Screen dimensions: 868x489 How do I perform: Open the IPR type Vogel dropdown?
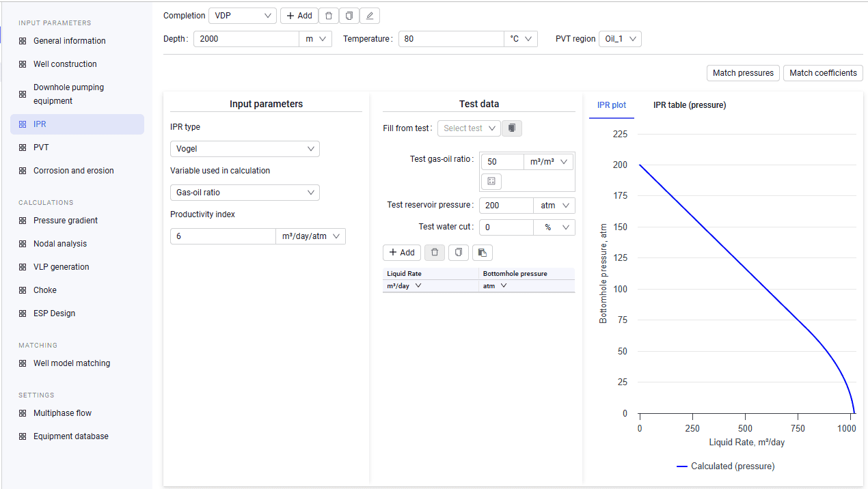click(x=245, y=149)
